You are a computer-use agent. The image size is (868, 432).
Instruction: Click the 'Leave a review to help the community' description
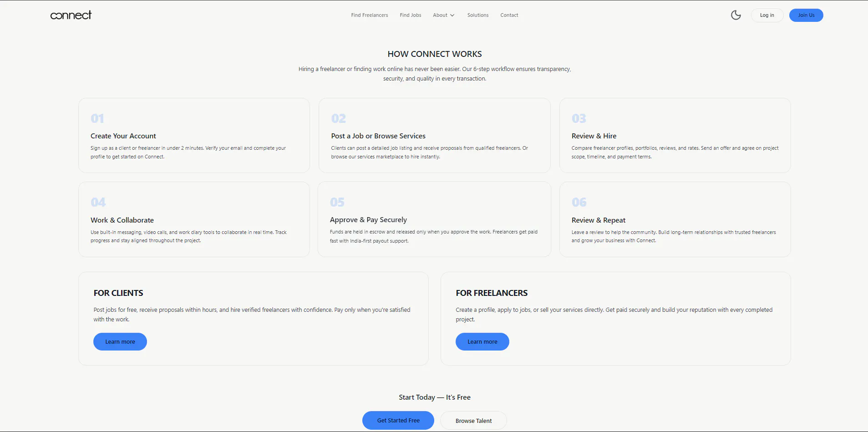pos(674,236)
